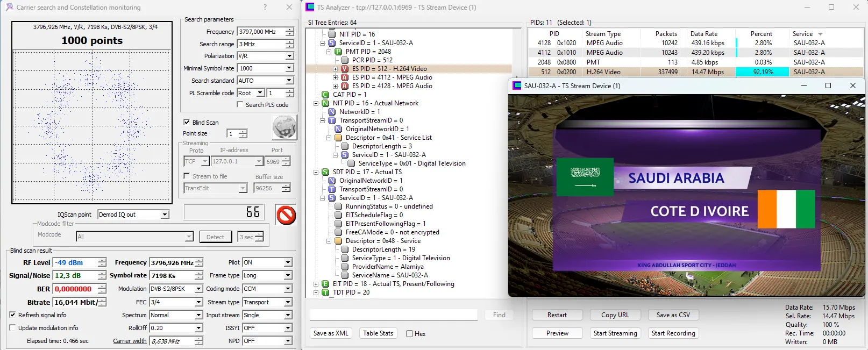Click the blind scan satellite dish icon
This screenshot has height=350, width=868.
(284, 128)
